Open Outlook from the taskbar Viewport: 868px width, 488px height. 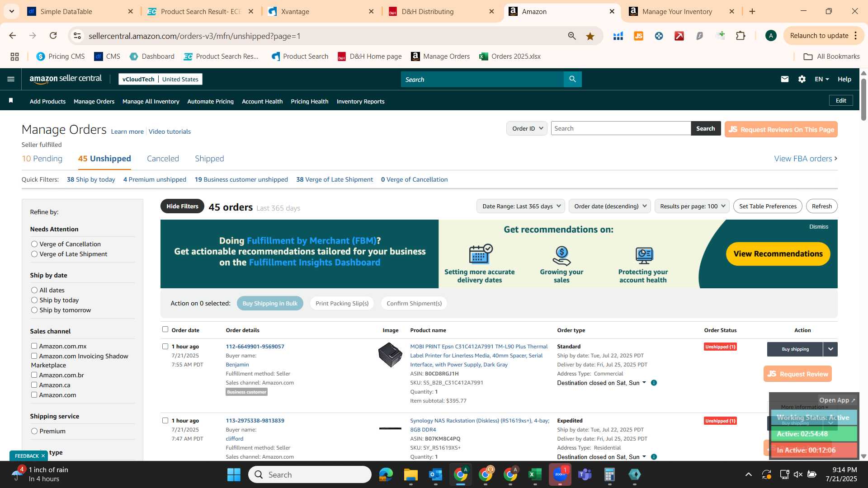pyautogui.click(x=435, y=474)
